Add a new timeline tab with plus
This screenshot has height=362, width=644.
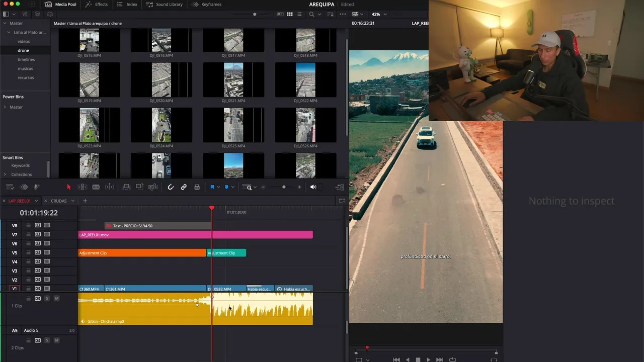pos(85,201)
